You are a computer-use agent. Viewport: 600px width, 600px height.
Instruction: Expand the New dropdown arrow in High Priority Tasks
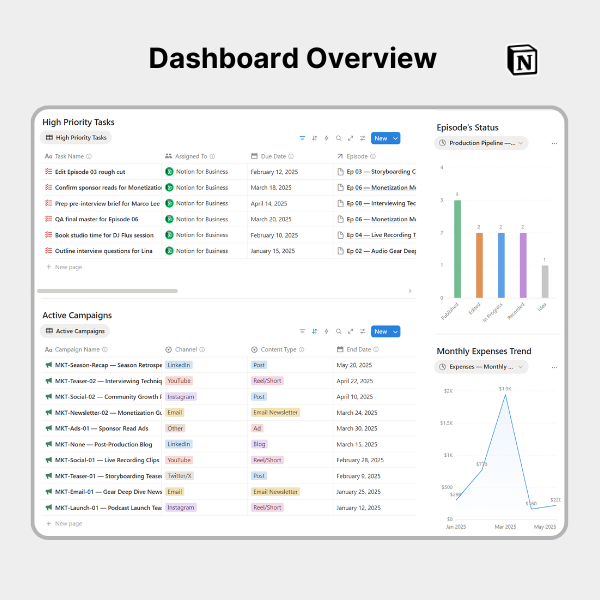[395, 139]
